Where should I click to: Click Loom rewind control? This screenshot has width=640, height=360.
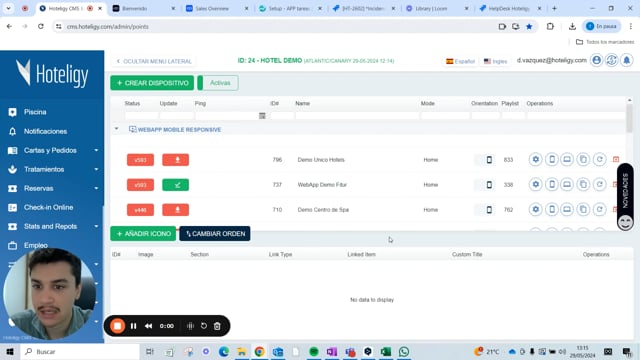(149, 326)
